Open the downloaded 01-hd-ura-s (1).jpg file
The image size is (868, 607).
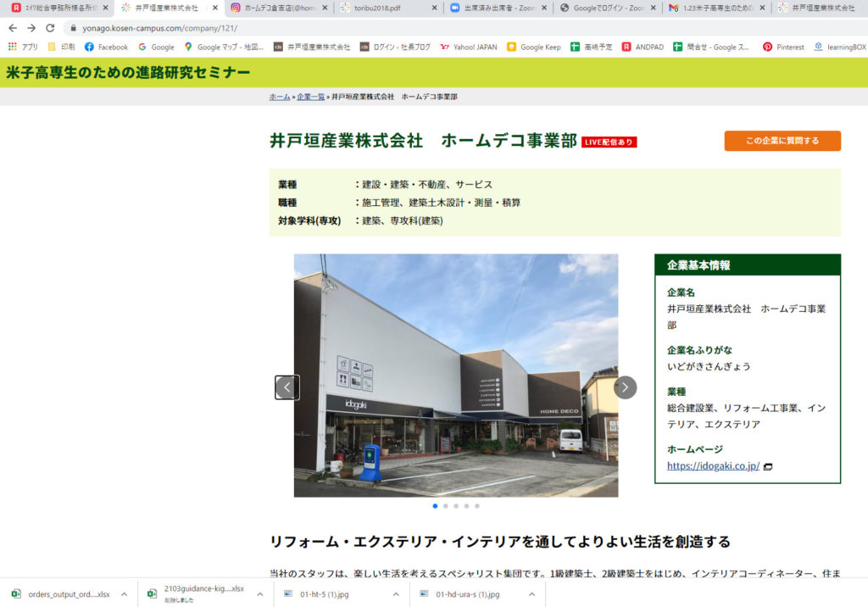tap(460, 594)
